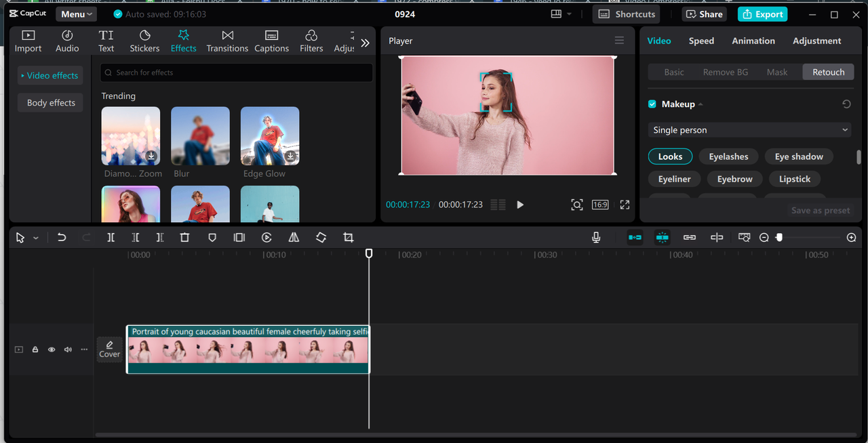The width and height of the screenshot is (868, 443).
Task: Open the Filters panel
Action: pos(311,41)
